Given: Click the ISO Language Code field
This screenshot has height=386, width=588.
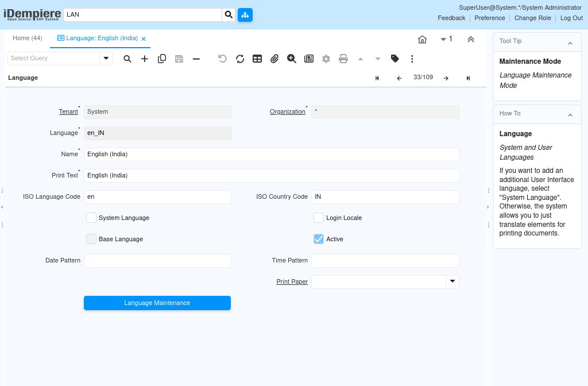Looking at the screenshot, I should [158, 197].
